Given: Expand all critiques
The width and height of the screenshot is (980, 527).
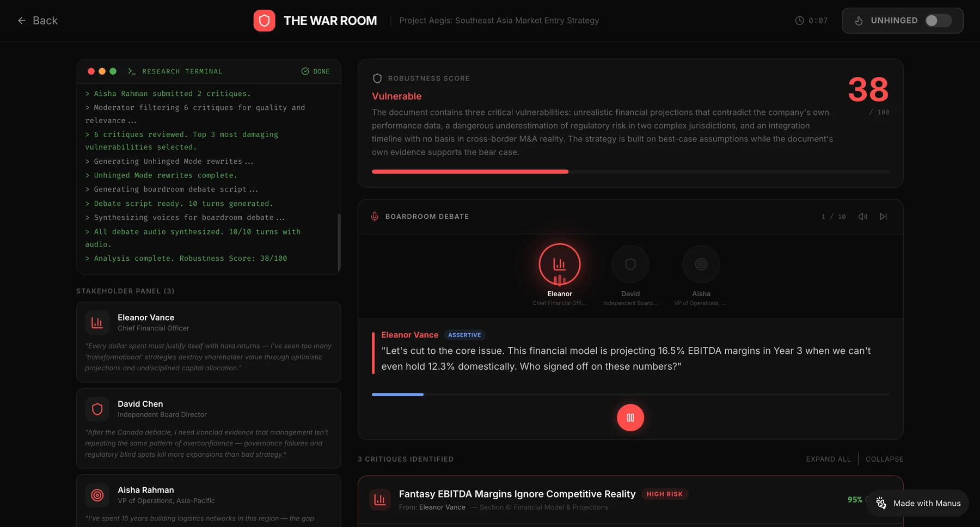Looking at the screenshot, I should pyautogui.click(x=828, y=459).
